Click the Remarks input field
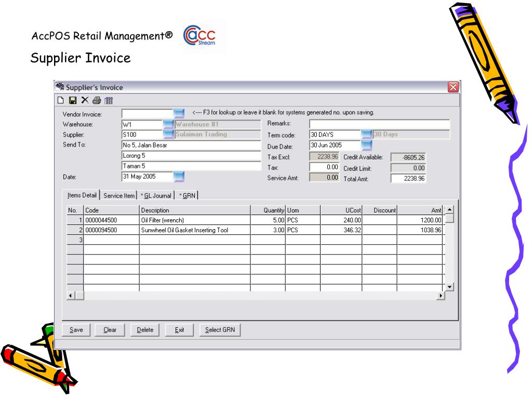The height and width of the screenshot is (399, 532). (x=379, y=124)
